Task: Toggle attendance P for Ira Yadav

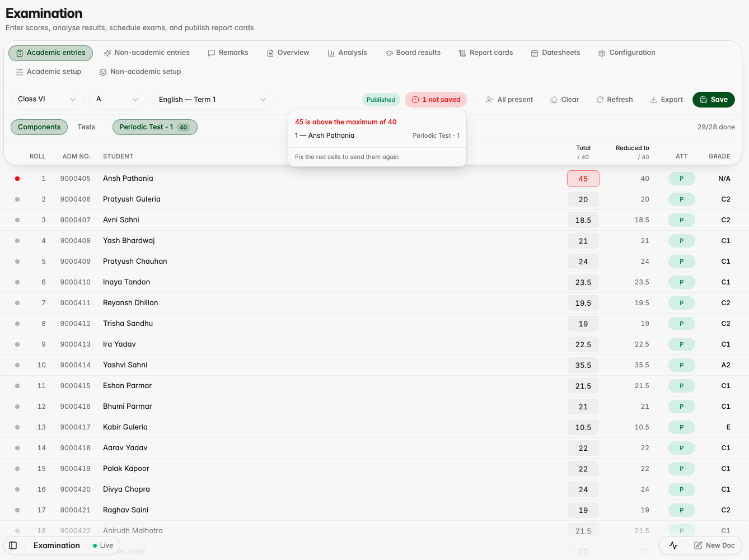Action: 682,344
